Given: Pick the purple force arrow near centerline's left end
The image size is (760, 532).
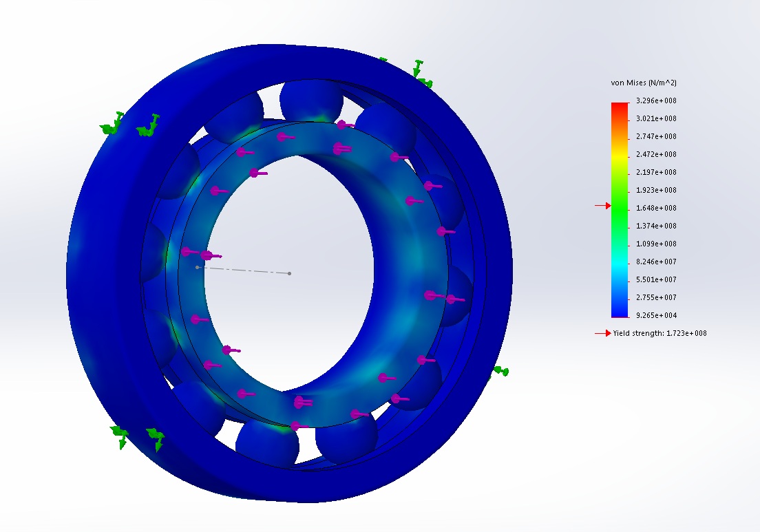Looking at the screenshot, I should tap(209, 255).
